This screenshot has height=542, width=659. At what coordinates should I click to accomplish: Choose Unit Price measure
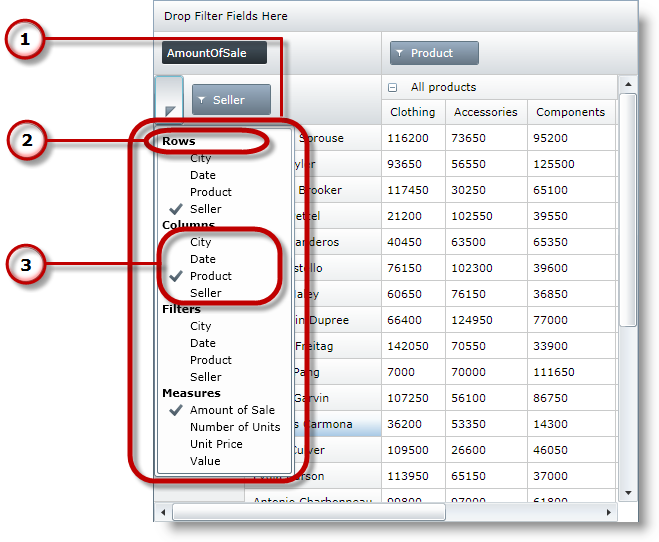(216, 444)
